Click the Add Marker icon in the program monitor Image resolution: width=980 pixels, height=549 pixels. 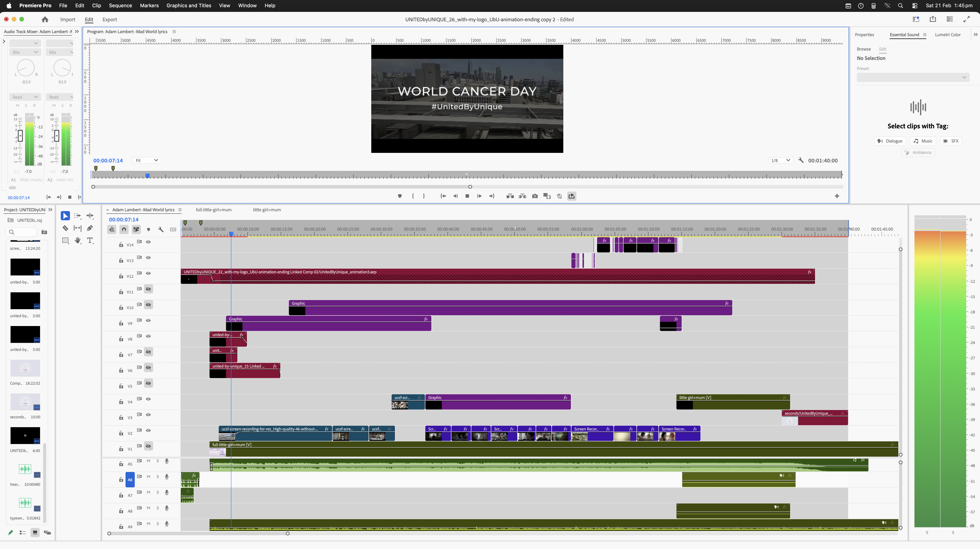pos(399,196)
